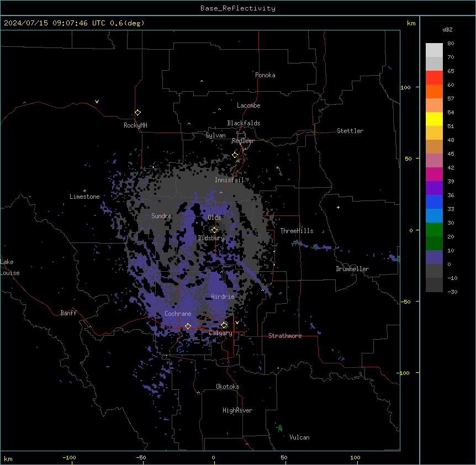Click the purple 10 dBZ legend swatch
Screen dimensions: 476x465
click(434, 257)
